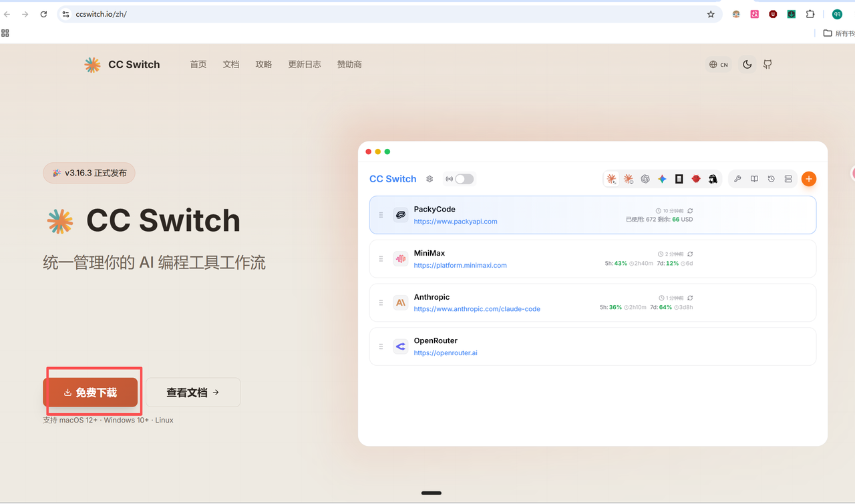
Task: Select the red lobster app icon
Action: click(696, 179)
